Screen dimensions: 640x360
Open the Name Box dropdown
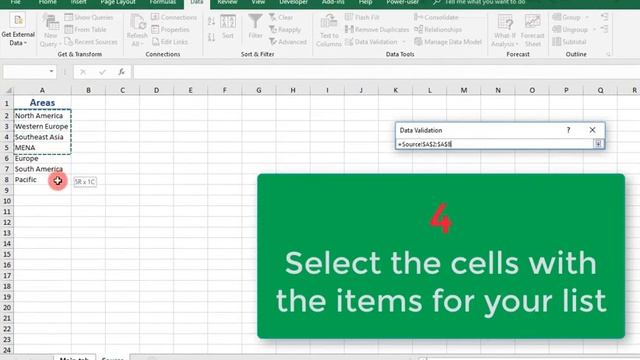click(x=51, y=71)
